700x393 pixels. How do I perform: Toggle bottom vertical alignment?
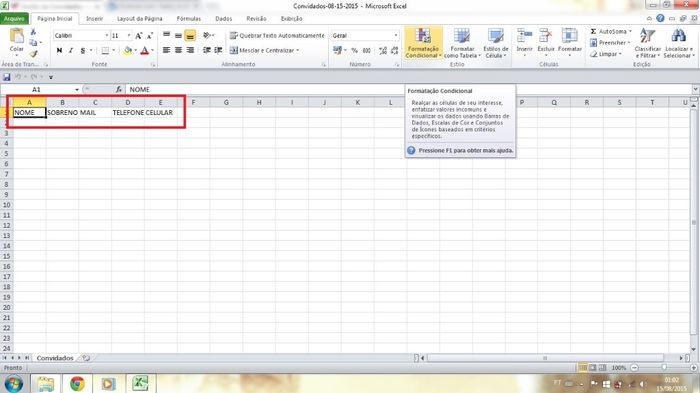[x=190, y=35]
